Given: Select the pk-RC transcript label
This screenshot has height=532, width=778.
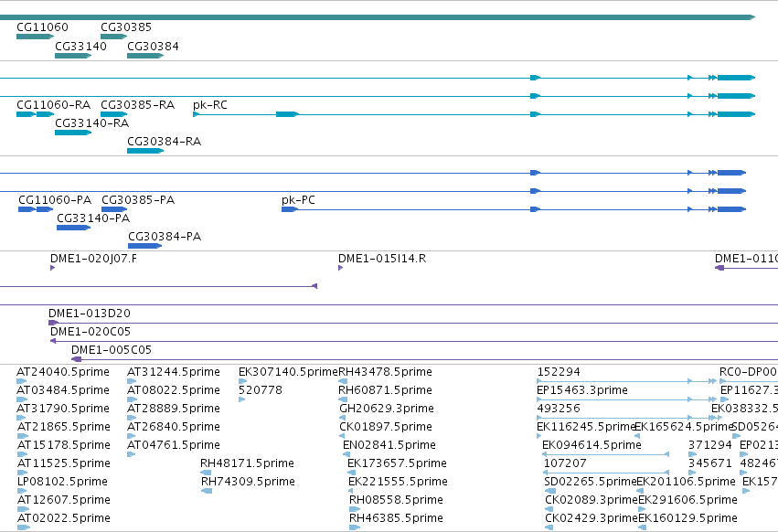Looking at the screenshot, I should (x=210, y=105).
